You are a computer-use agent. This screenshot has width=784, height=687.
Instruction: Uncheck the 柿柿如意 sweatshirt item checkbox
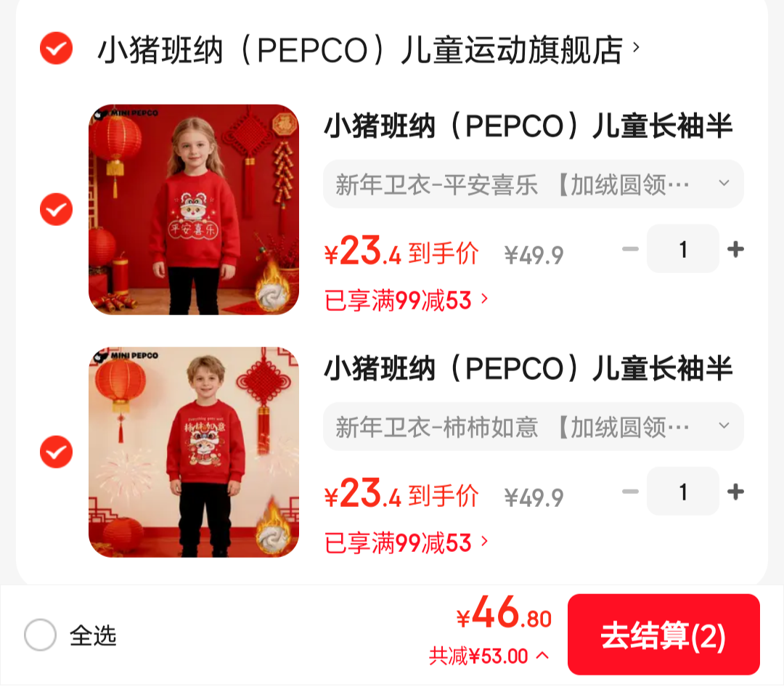56,452
